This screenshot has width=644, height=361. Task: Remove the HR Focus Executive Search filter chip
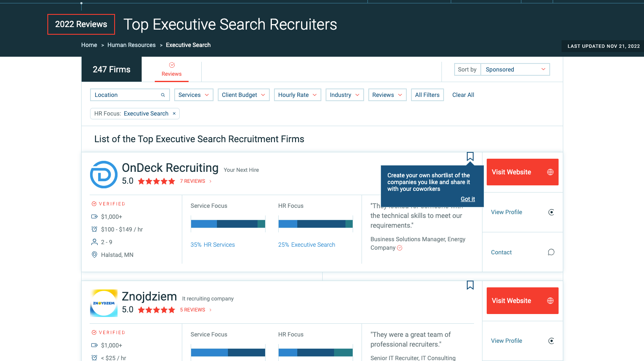(174, 113)
